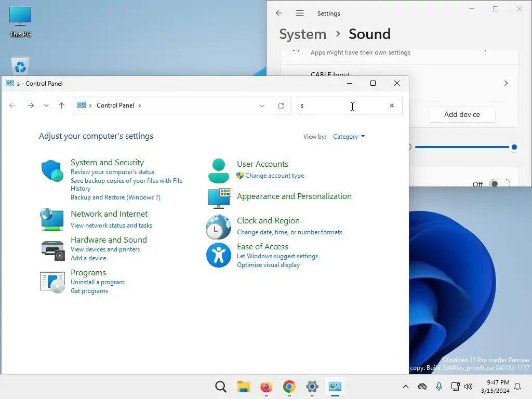Expand the chevron after Control Panel breadcrumb
The height and width of the screenshot is (399, 532).
coord(139,105)
